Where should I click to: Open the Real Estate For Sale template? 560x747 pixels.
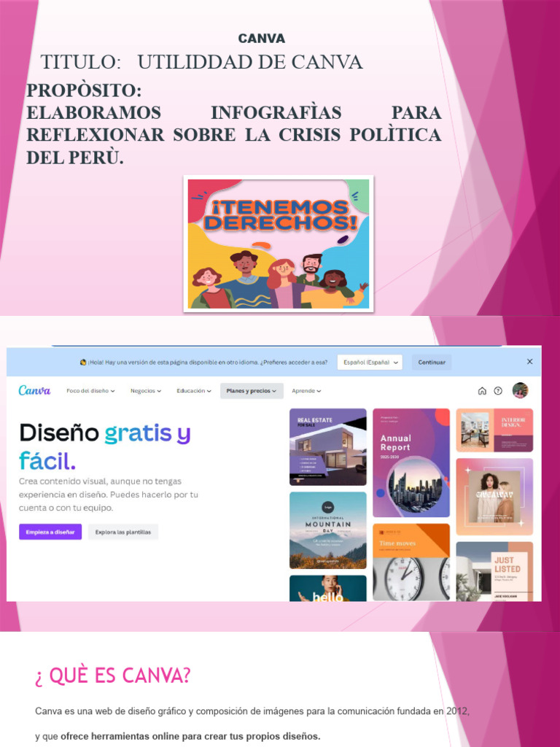(328, 447)
